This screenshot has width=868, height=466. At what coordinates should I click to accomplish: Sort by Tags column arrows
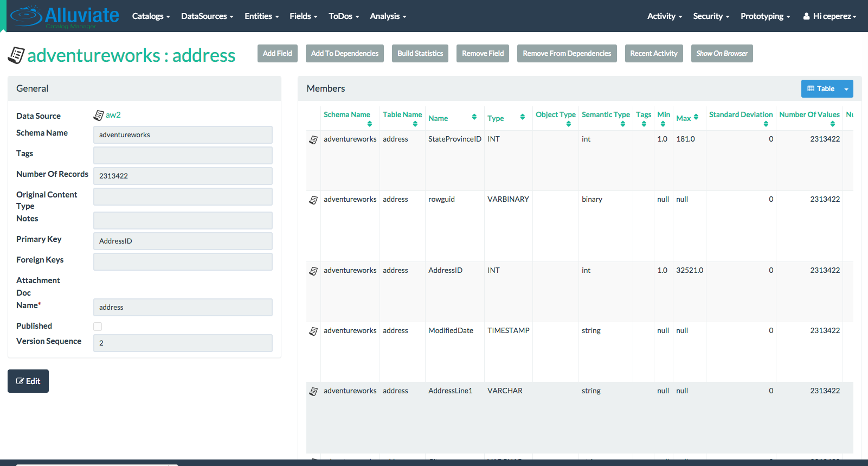[644, 124]
